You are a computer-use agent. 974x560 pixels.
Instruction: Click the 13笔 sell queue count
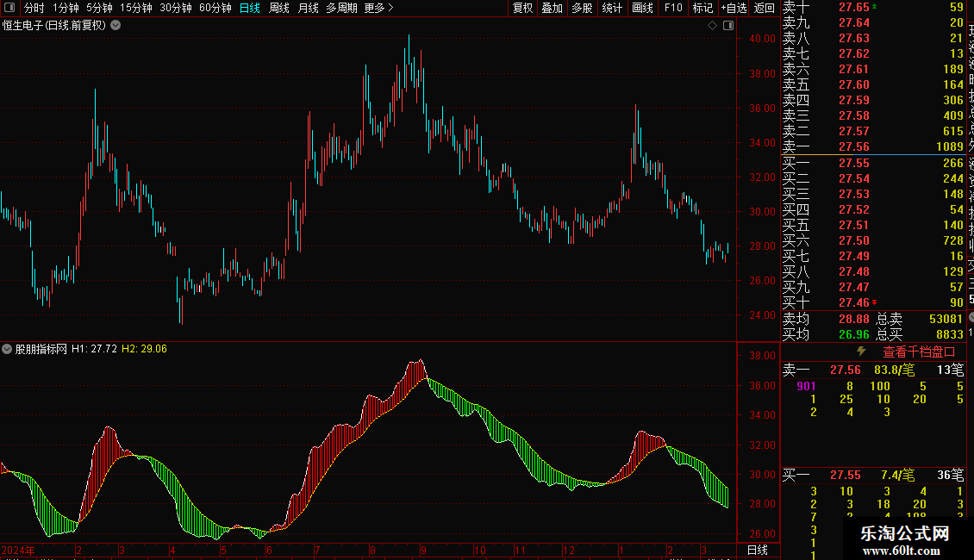pyautogui.click(x=951, y=370)
